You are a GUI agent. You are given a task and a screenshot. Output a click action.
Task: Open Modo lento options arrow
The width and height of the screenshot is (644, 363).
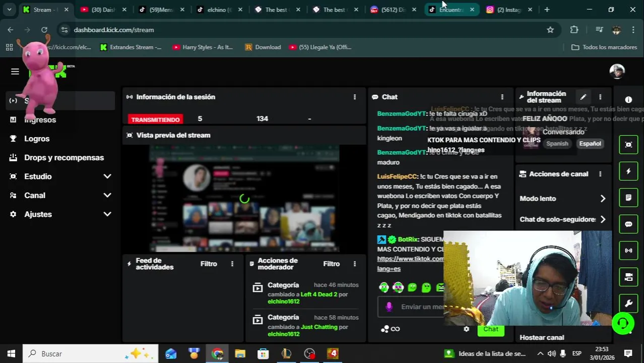603,199
